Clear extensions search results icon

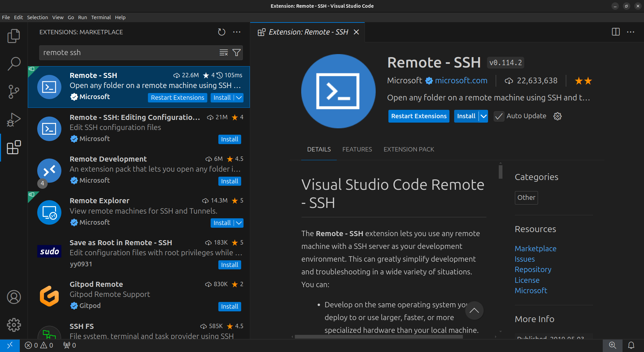click(x=223, y=53)
